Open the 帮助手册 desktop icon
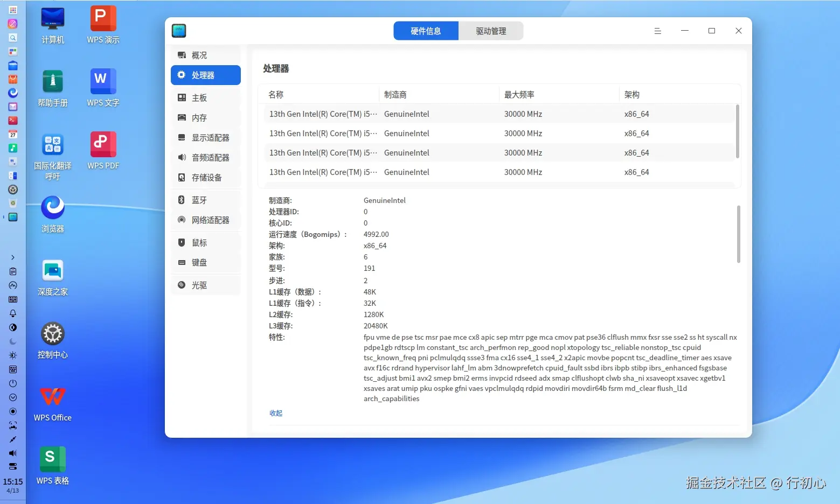Viewport: 840px width, 504px height. coord(53,89)
